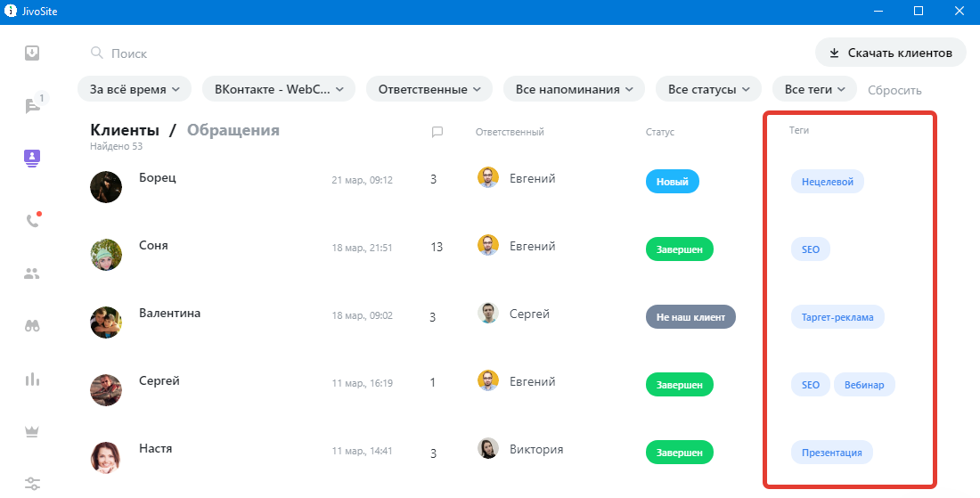Click the "Скачать клиентов" button
Screen dimensions: 980x498
890,53
